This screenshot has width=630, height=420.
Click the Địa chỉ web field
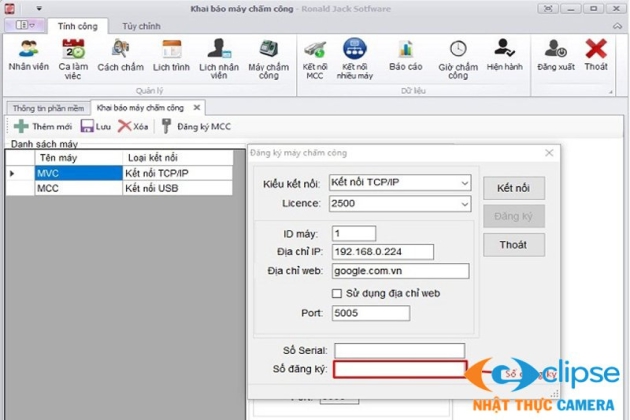tap(401, 271)
